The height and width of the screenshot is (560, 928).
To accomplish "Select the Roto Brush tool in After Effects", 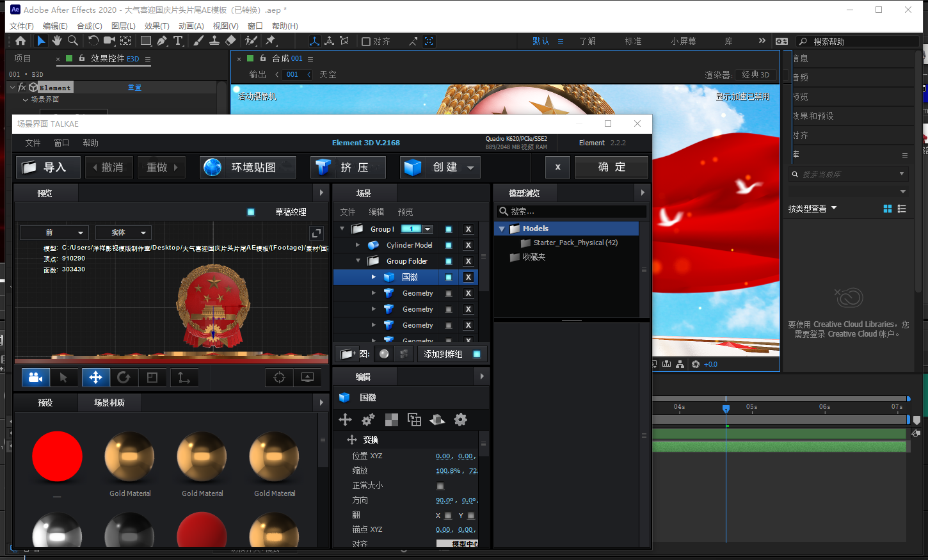I will coord(252,41).
